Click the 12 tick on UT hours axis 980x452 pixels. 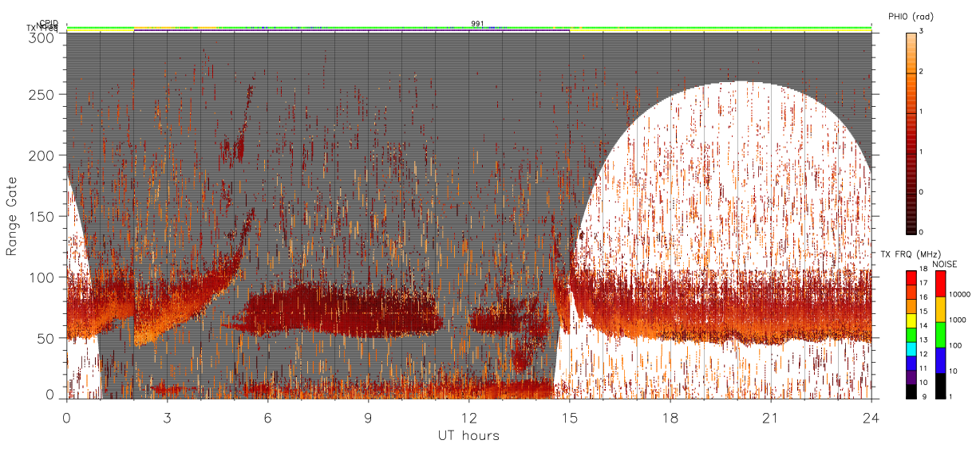click(469, 417)
